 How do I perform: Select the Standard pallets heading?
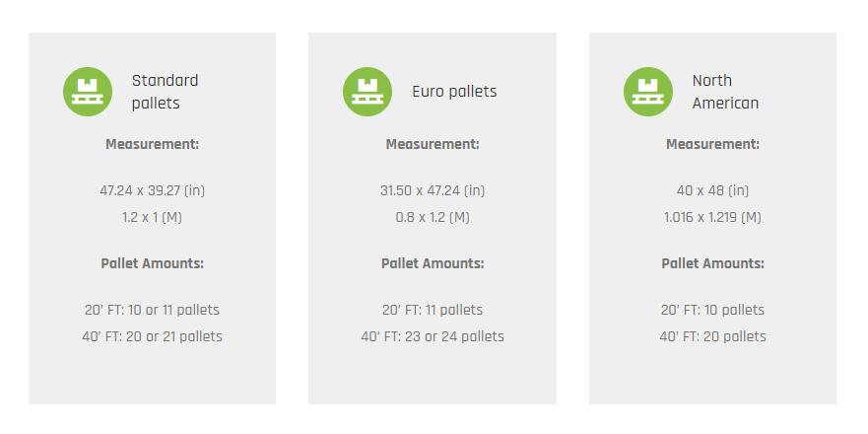point(165,92)
